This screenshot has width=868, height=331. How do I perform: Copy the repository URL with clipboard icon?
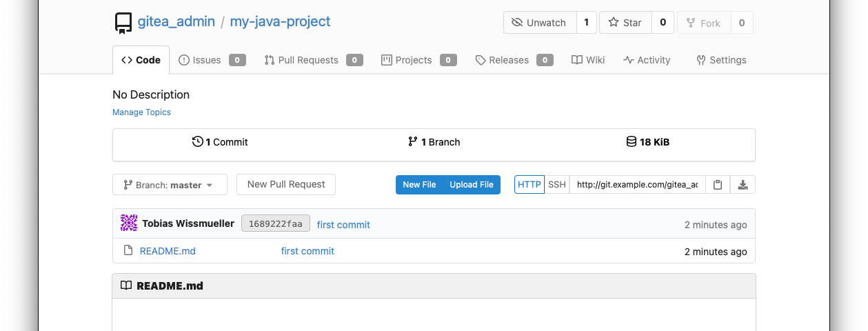click(x=718, y=185)
